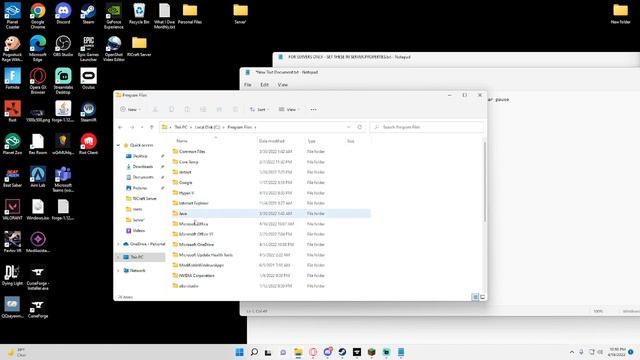Open Downloads in Quick access sidebar

142,167
